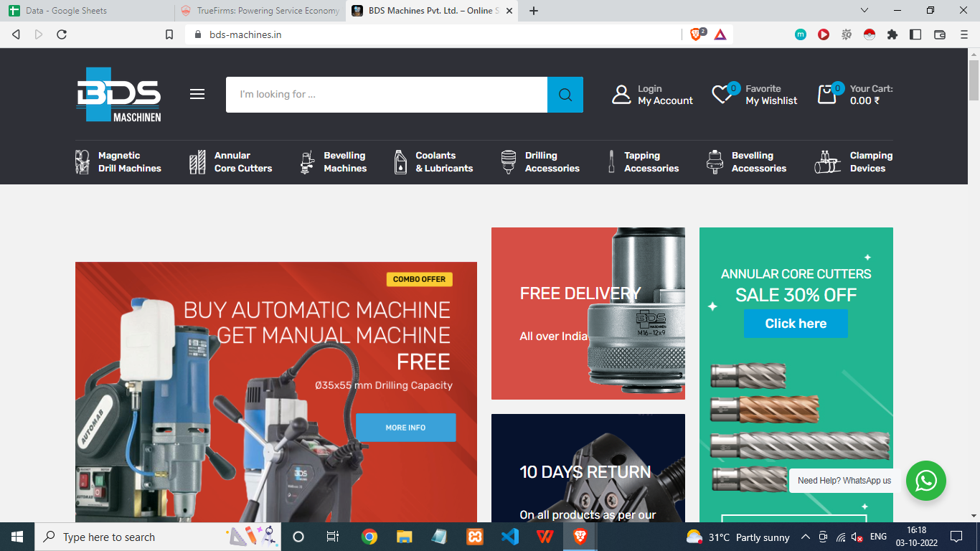
Task: Open the FREE DELIVERY promo banner
Action: [588, 314]
